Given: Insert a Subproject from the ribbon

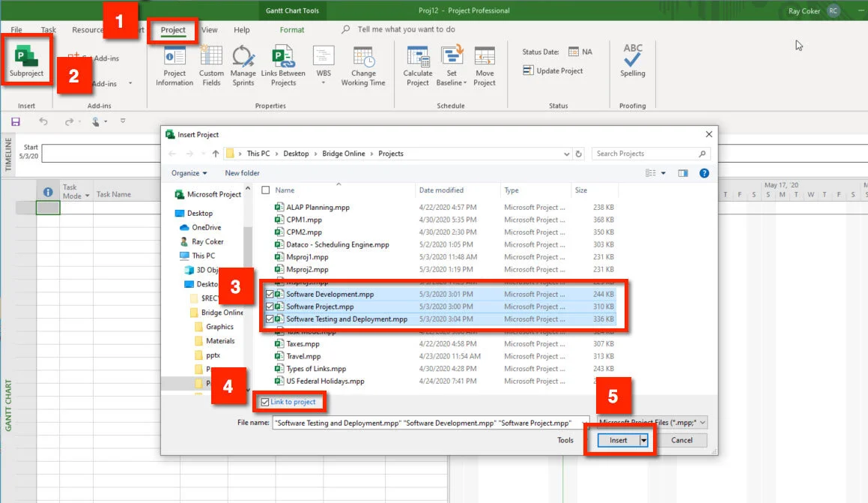Looking at the screenshot, I should pyautogui.click(x=27, y=60).
